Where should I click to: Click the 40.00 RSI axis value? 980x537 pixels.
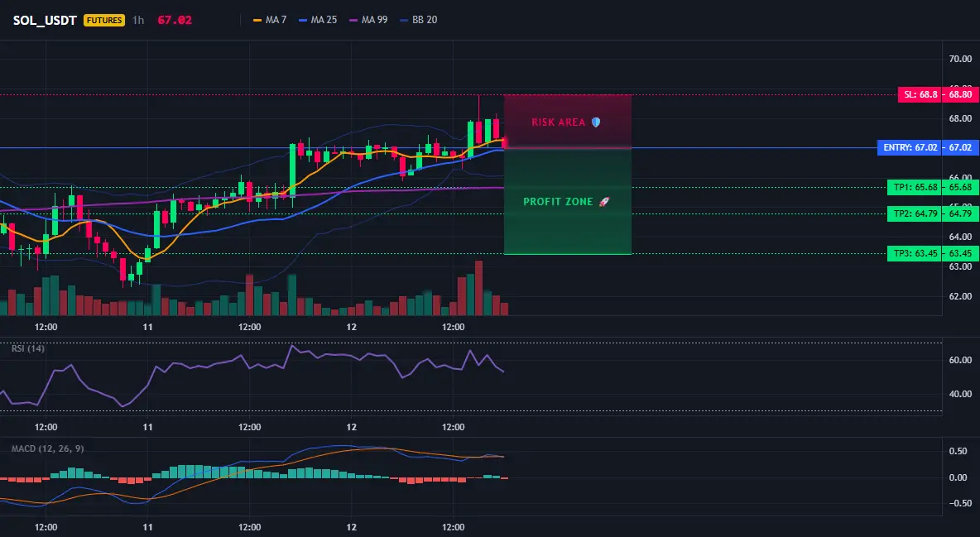(x=960, y=394)
